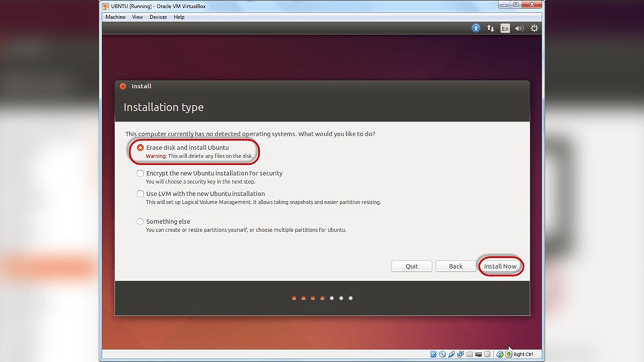This screenshot has width=644, height=362.
Task: Select the Erase disk and install Ubuntu option
Action: (140, 148)
